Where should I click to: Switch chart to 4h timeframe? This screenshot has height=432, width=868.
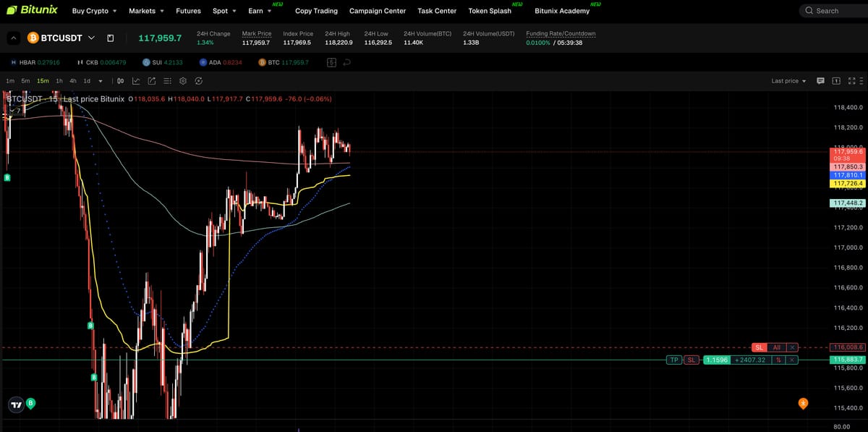(x=73, y=81)
